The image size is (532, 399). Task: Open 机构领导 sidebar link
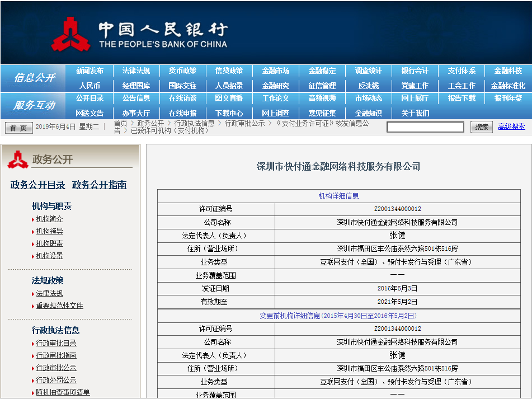coord(50,231)
